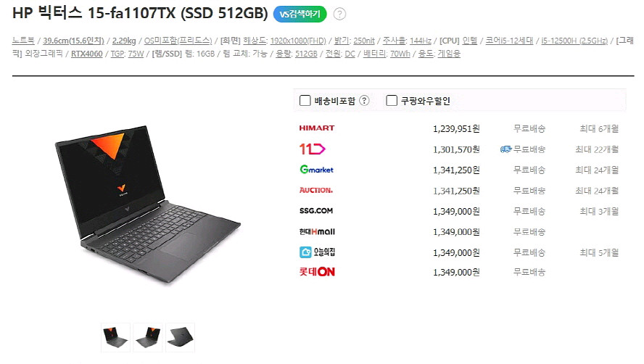Click the HIMART price 1,239,951원

456,128
